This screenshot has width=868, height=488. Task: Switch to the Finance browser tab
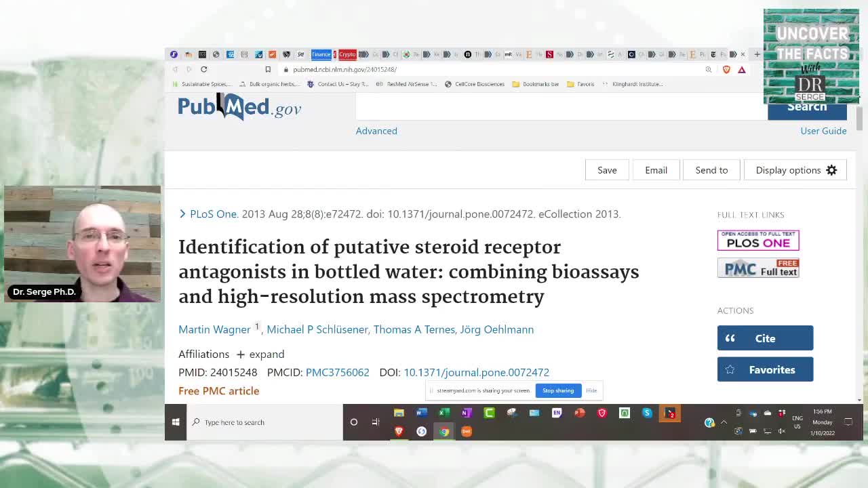[x=321, y=54]
